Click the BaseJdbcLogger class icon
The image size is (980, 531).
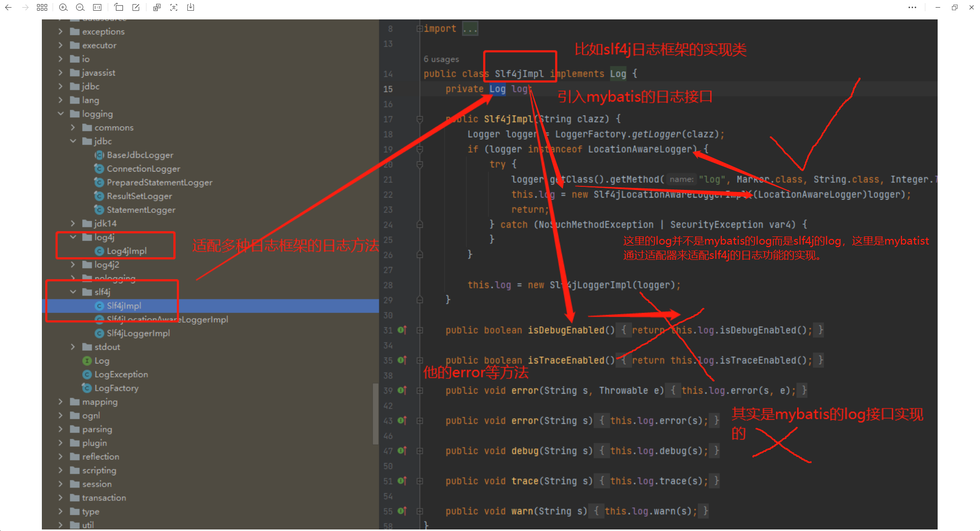(x=100, y=155)
